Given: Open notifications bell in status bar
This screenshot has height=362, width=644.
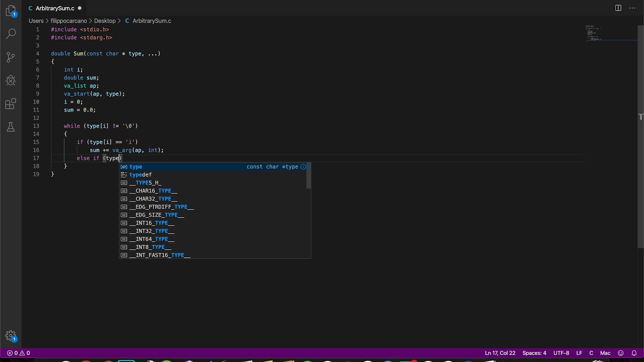Looking at the screenshot, I should coord(634,353).
